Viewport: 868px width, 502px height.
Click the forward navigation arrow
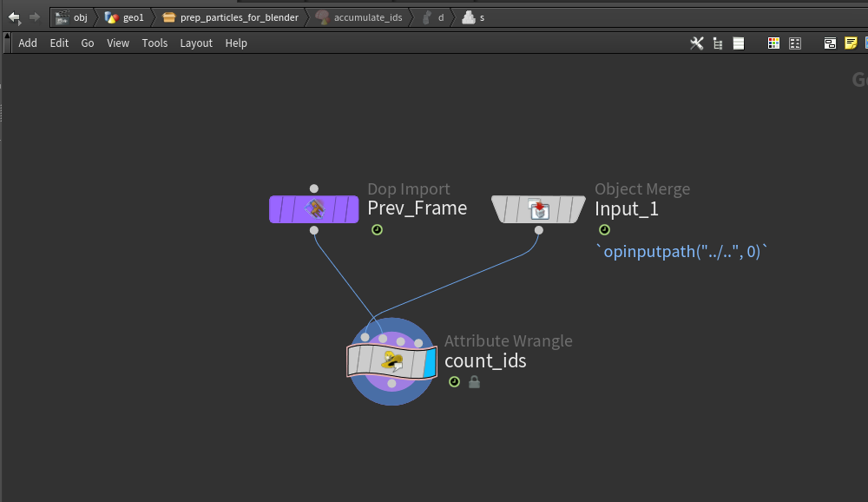point(35,17)
